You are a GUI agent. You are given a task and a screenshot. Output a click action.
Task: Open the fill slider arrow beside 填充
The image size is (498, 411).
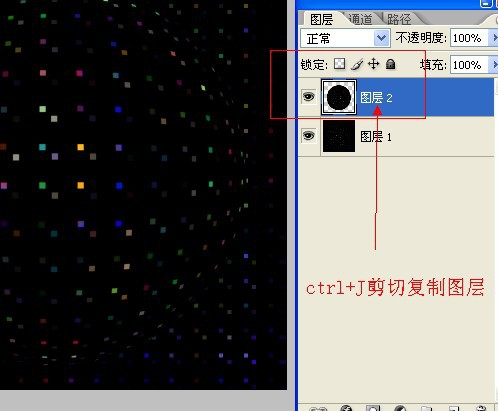click(493, 65)
